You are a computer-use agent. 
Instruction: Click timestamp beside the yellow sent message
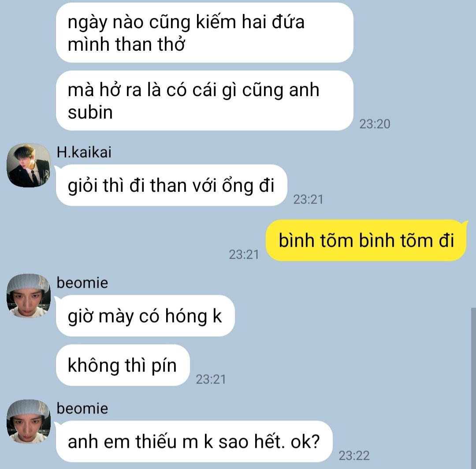tap(244, 255)
